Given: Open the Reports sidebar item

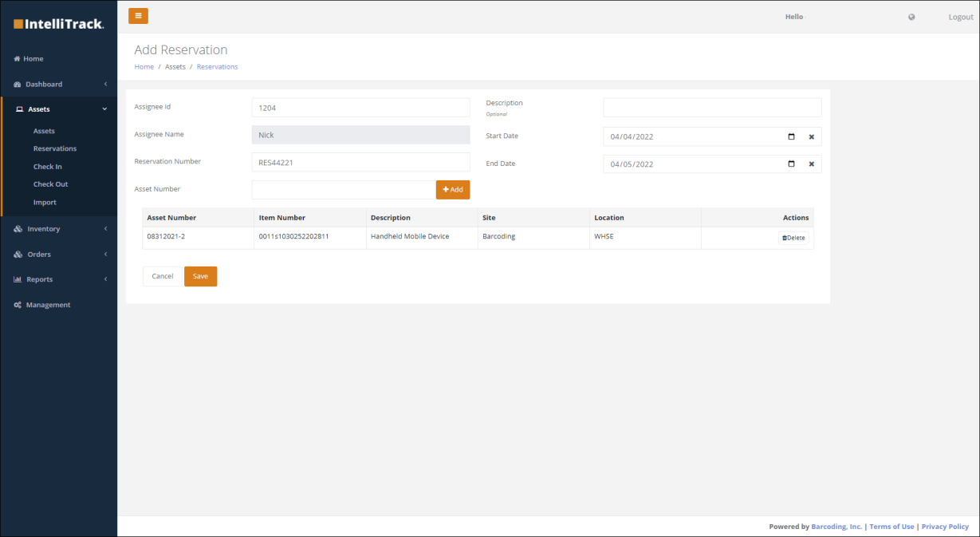Looking at the screenshot, I should (33, 279).
